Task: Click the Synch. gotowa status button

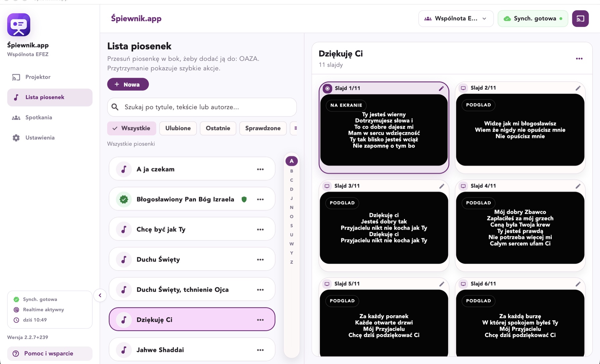Action: [533, 19]
